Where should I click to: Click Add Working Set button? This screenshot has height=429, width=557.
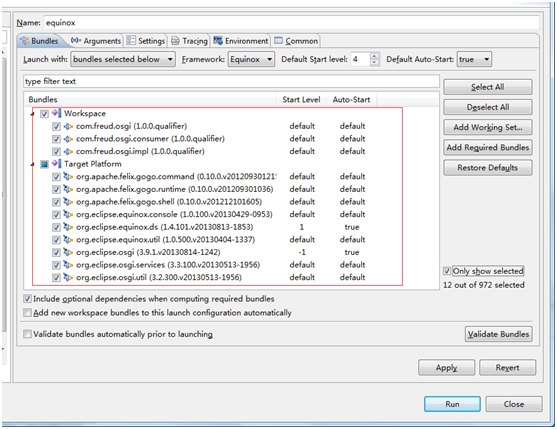[x=488, y=127]
